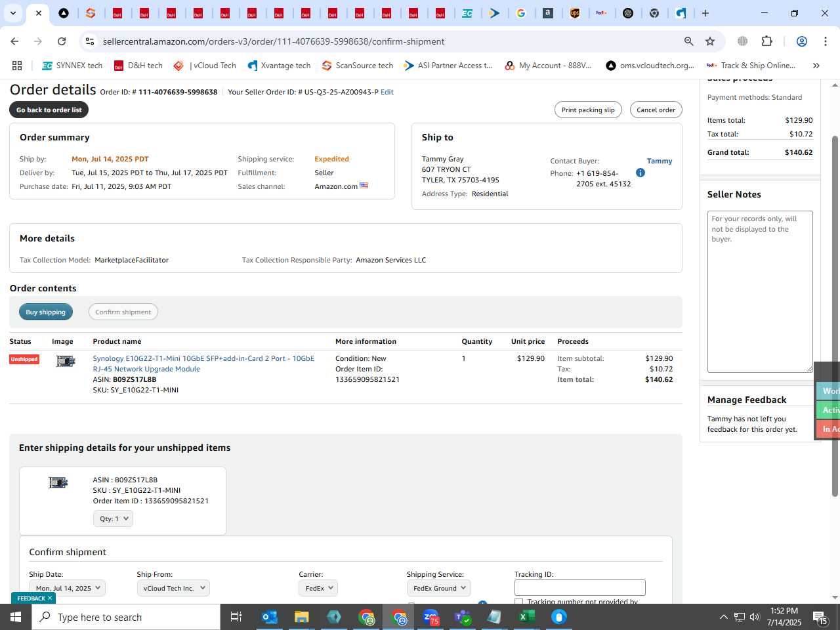This screenshot has width=840, height=630.
Task: Open the Track & Ship Online bookmark
Action: (751, 66)
